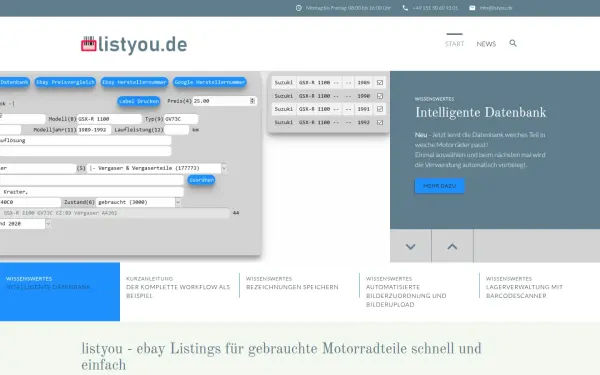The width and height of the screenshot is (600, 375).
Task: Click the Datenbank button
Action: [15, 82]
